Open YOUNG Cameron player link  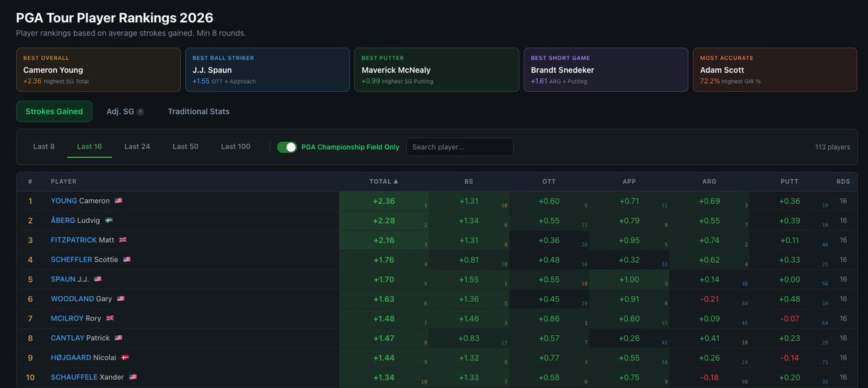tap(80, 201)
